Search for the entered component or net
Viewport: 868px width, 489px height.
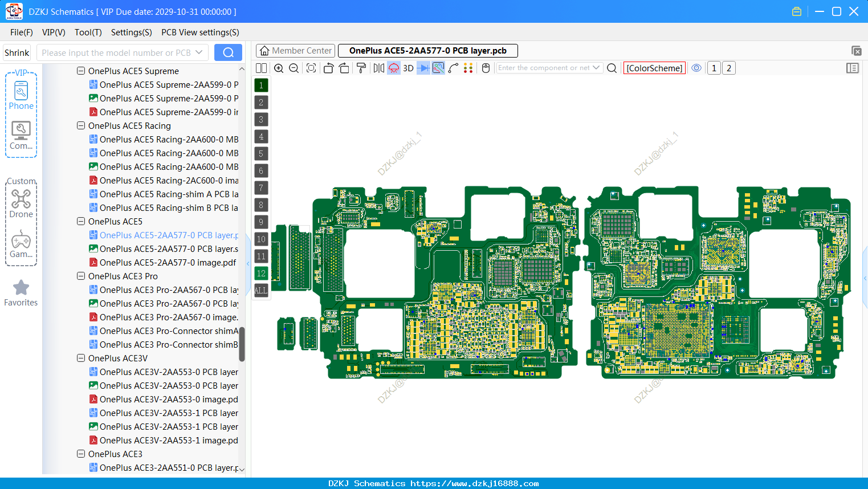click(612, 68)
